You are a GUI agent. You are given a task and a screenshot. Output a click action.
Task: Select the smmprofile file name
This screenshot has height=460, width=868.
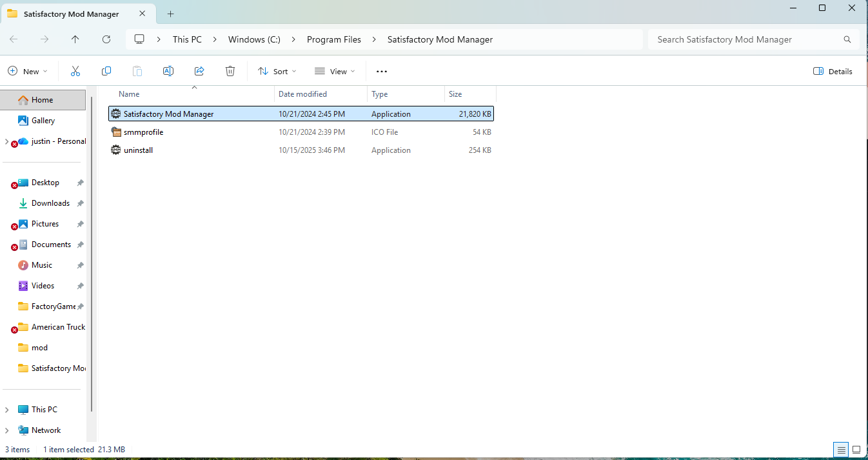tap(143, 132)
